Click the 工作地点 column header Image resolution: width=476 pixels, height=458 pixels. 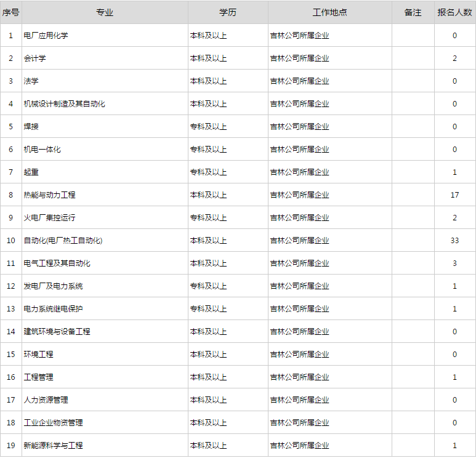click(329, 13)
